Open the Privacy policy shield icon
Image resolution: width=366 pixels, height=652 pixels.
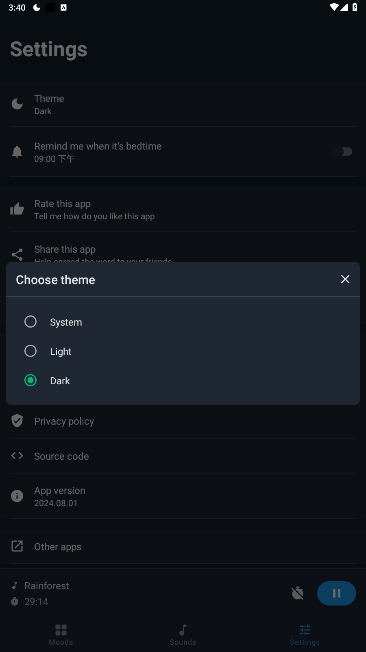click(17, 421)
